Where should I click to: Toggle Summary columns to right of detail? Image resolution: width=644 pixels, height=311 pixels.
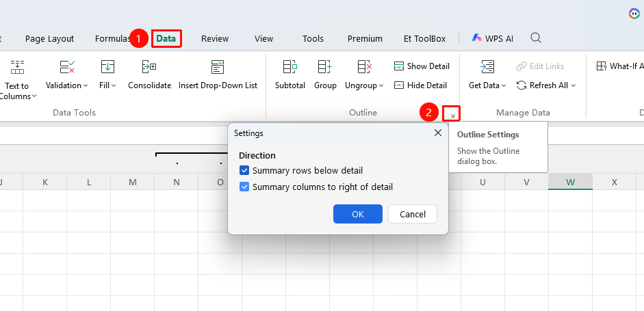click(244, 187)
